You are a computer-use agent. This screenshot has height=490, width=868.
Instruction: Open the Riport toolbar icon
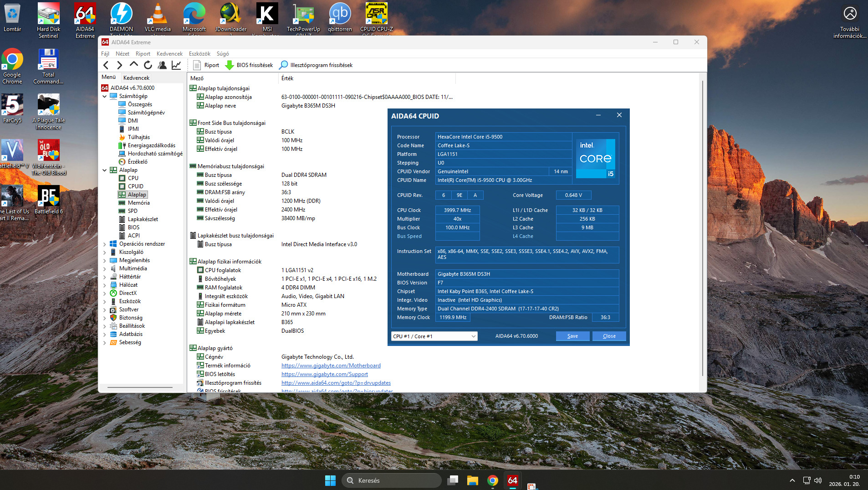(x=197, y=65)
